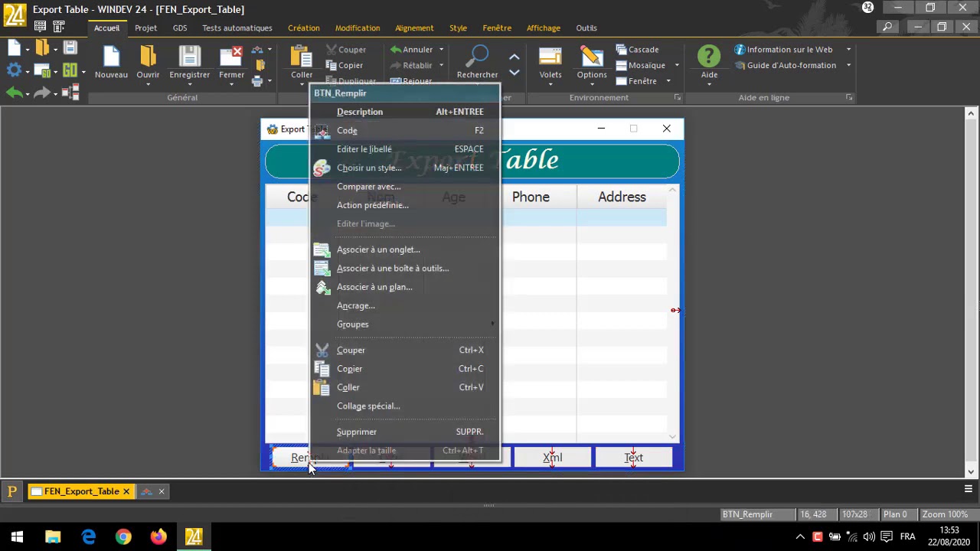Click the Phone column header
980x551 pixels.
point(531,197)
